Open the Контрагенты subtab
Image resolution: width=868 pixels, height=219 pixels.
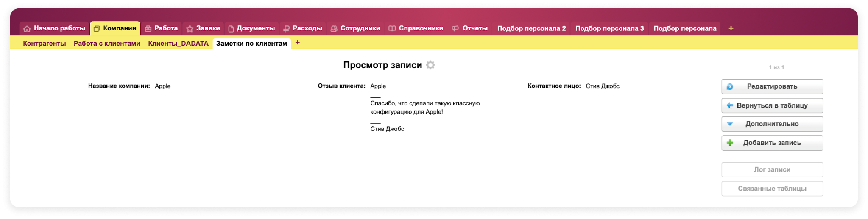(x=45, y=43)
